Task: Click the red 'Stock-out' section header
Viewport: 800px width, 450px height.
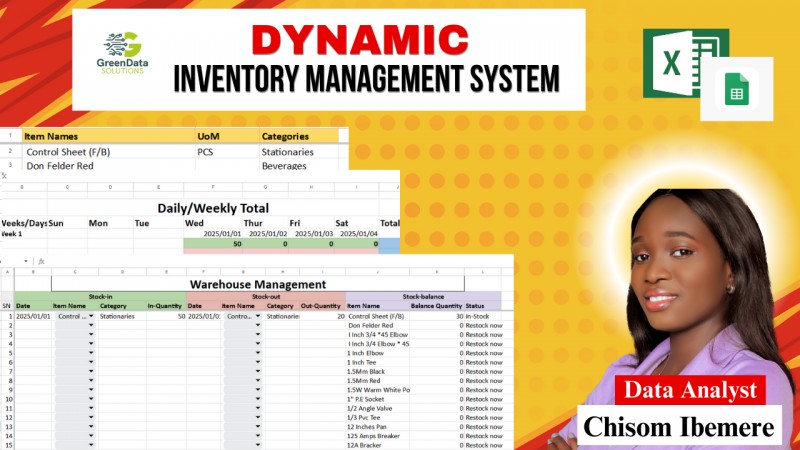Action: coord(266,296)
